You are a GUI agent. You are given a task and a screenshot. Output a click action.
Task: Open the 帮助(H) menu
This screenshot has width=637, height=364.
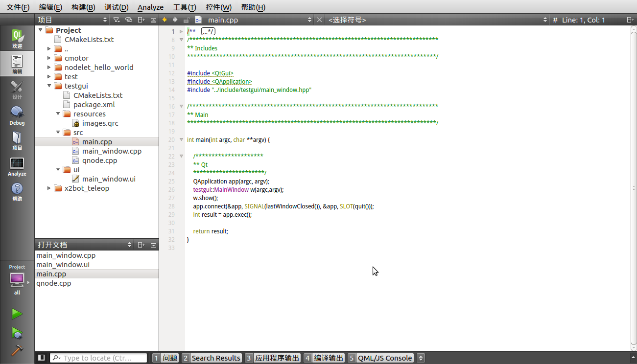pos(253,7)
